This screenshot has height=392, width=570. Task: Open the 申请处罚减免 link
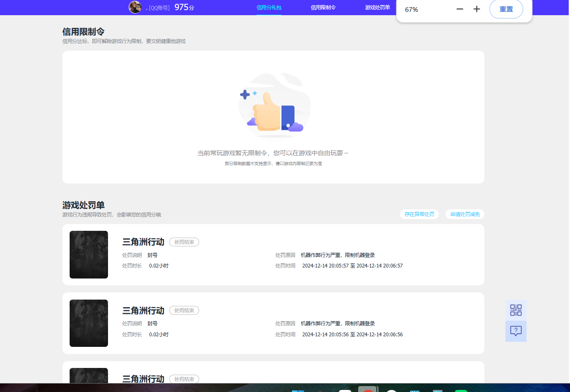click(465, 214)
